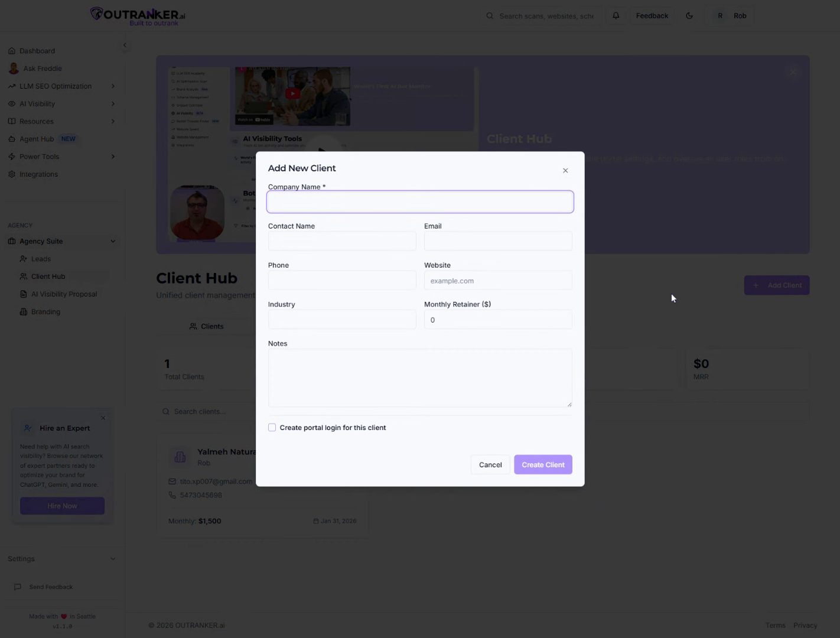This screenshot has height=638, width=840.
Task: Close the Add New Client dialog
Action: [x=565, y=171]
